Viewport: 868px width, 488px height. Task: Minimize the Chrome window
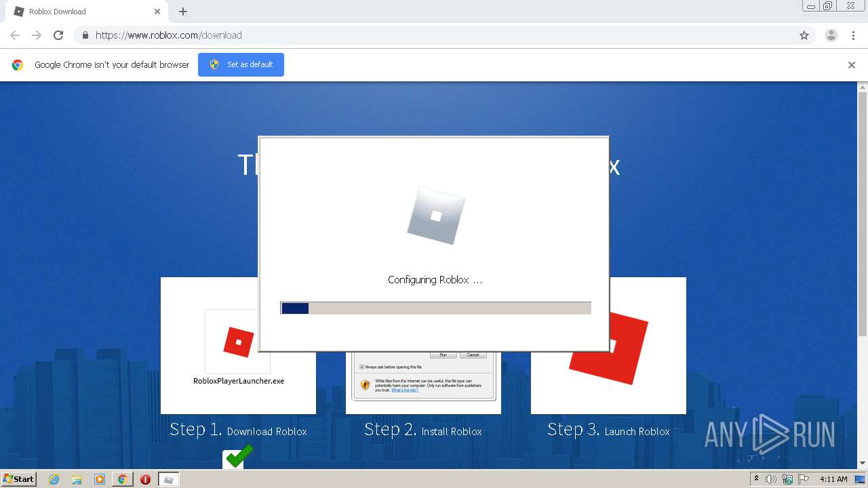pyautogui.click(x=810, y=5)
